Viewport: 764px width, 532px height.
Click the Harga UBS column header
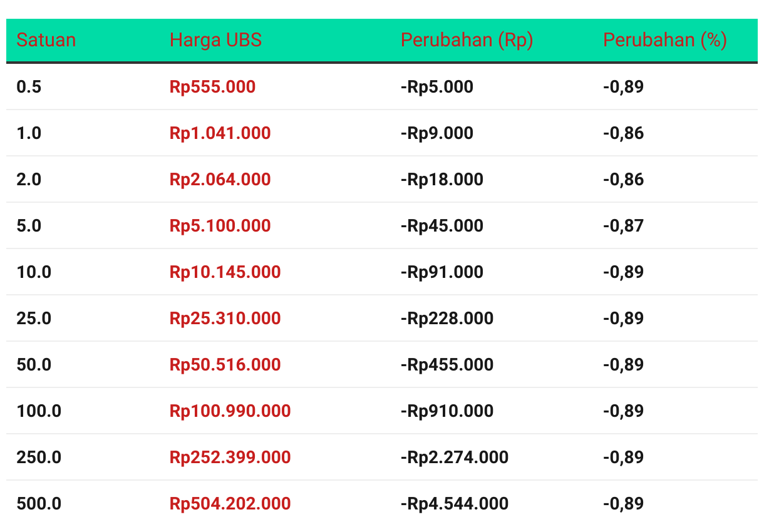coord(215,40)
